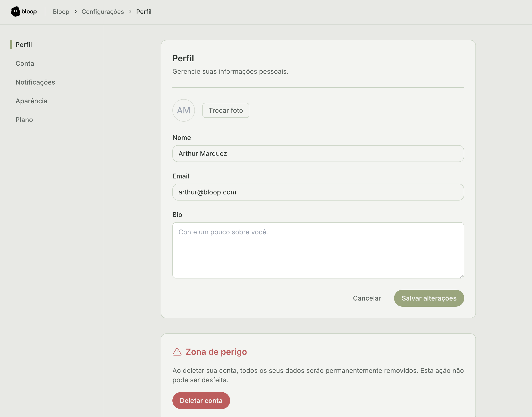The height and width of the screenshot is (417, 532).
Task: Click the AM avatar circle
Action: coord(183,110)
